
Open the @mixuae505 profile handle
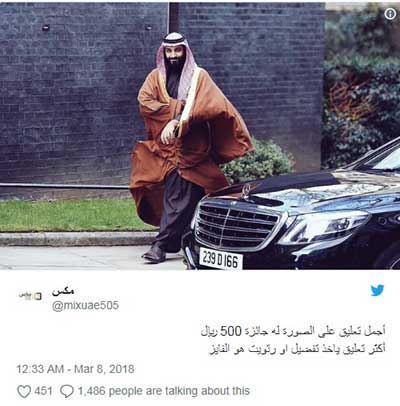[85, 305]
